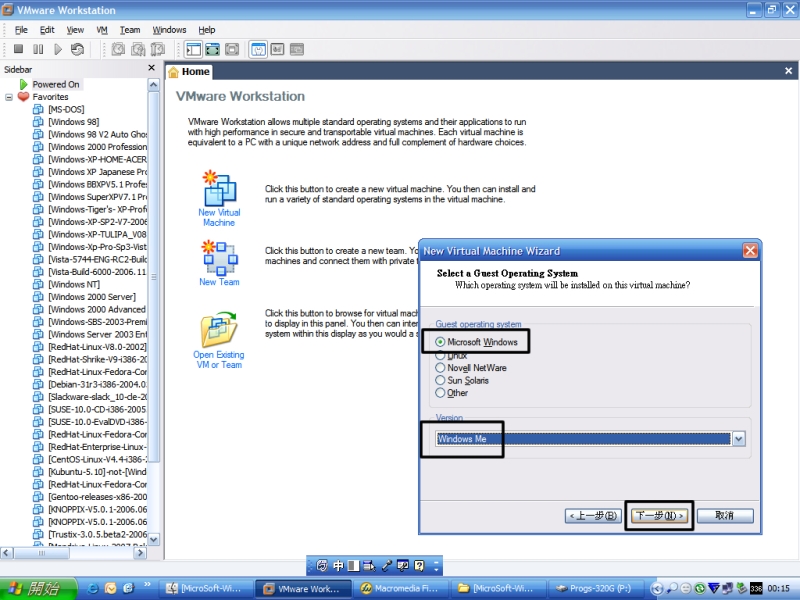Screen dimensions: 800x600
Task: Switch to the Macromedia taskbar button
Action: 401,588
